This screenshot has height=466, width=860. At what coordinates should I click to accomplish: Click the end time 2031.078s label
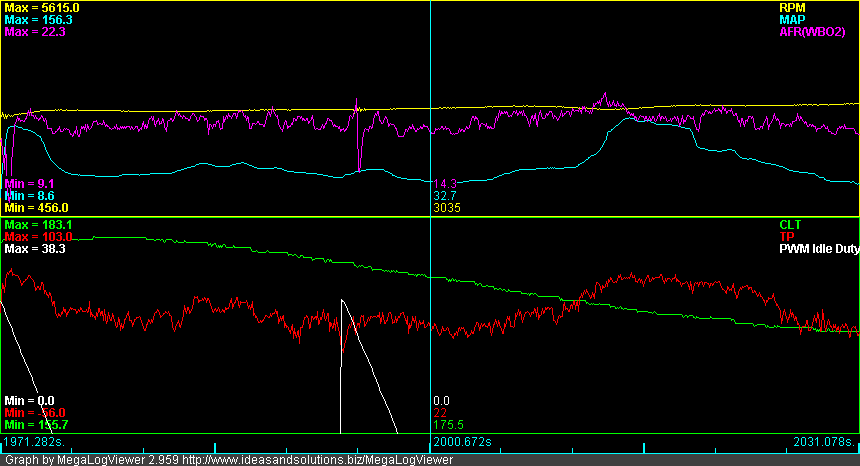pyautogui.click(x=824, y=442)
